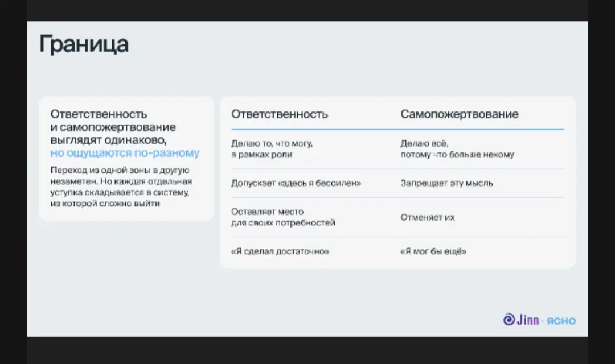Select cell 'Оставляет место для своих потребностей'

[x=283, y=217]
